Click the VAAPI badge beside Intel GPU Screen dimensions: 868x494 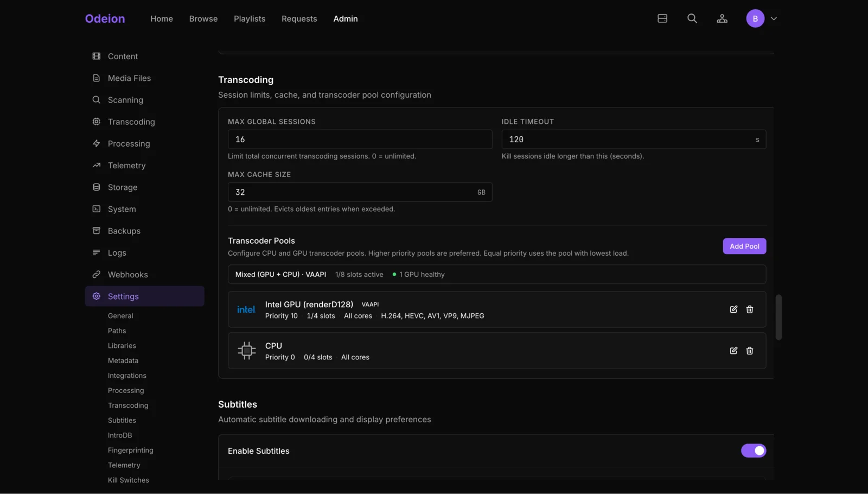[x=370, y=305]
